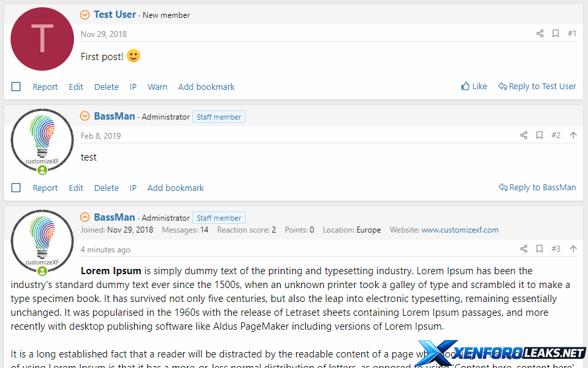Click bookmark icon on post #2

coord(540,135)
